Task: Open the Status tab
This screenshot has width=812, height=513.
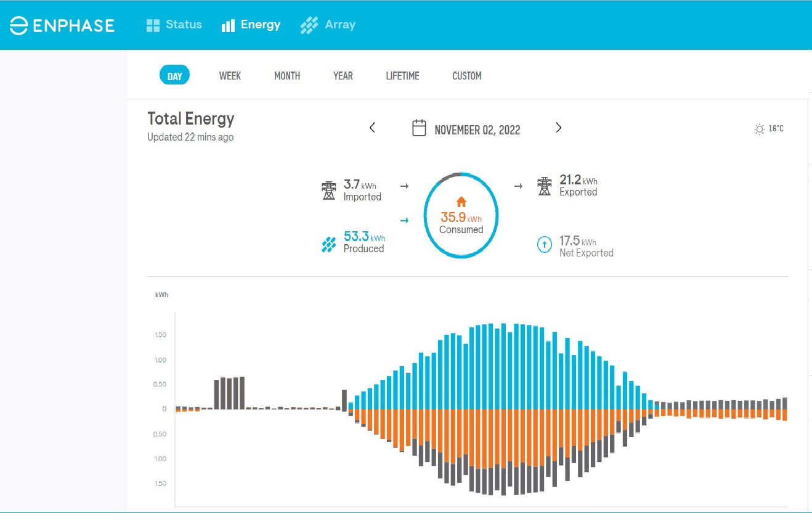Action: (x=174, y=25)
